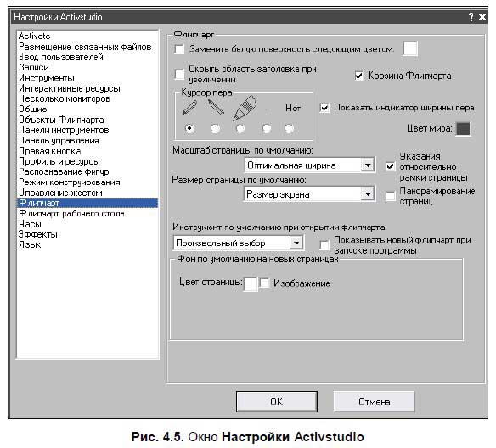Select 'Управление жестом' category
Image resolution: width=496 pixels, height=448 pixels.
pos(60,193)
